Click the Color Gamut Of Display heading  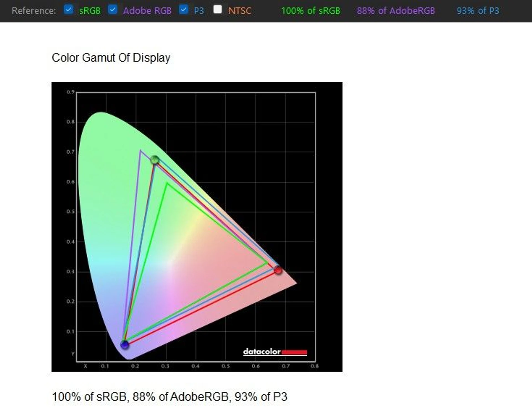coord(111,58)
